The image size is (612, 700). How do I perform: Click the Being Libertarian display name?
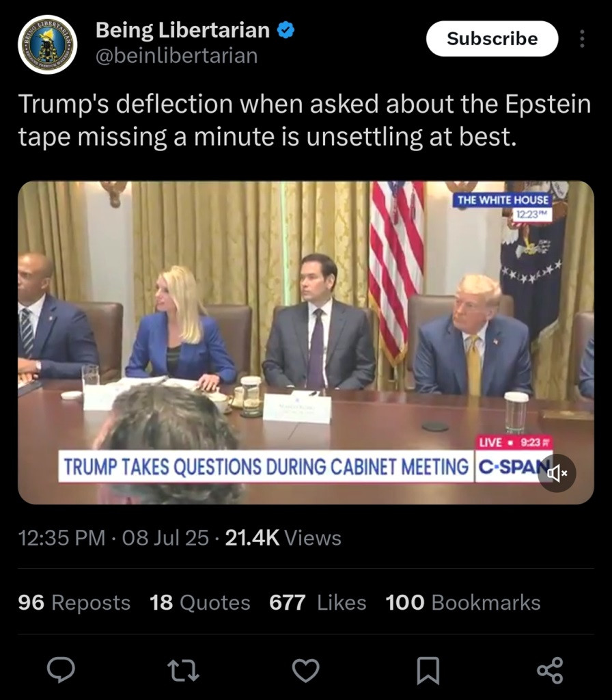coord(182,30)
